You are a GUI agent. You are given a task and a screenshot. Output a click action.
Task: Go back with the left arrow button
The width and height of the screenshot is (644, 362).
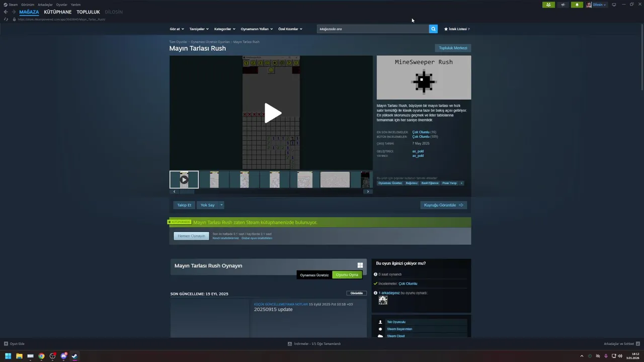6,12
